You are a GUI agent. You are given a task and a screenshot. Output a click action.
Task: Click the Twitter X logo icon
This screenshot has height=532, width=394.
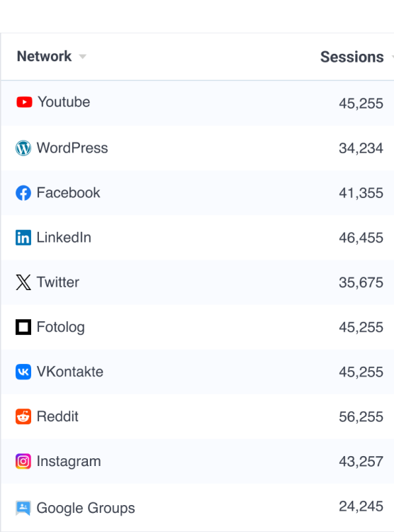point(23,282)
